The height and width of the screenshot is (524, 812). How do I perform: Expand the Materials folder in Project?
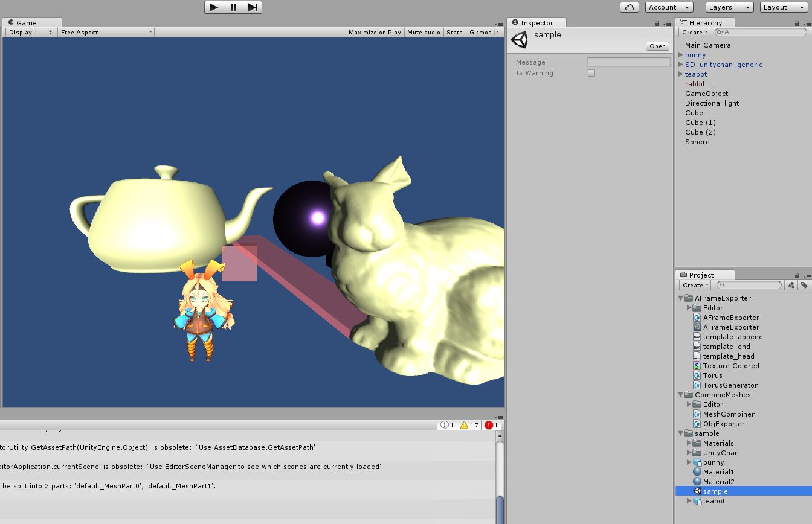pyautogui.click(x=689, y=443)
